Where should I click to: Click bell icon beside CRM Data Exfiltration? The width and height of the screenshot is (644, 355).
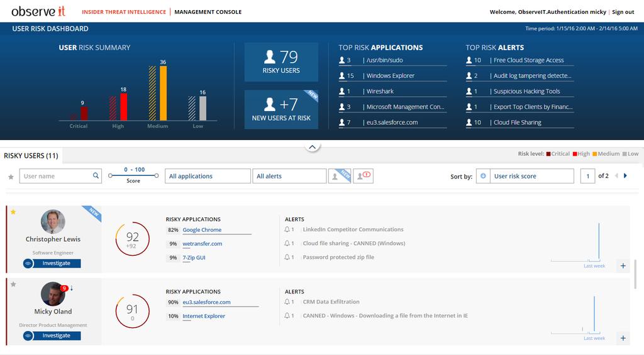(x=287, y=302)
